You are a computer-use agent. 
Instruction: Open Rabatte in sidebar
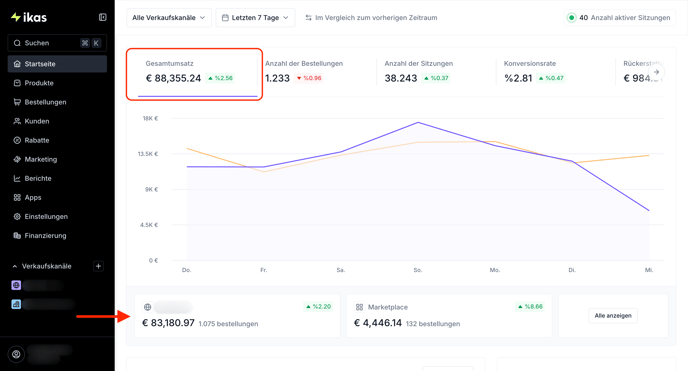[57, 140]
